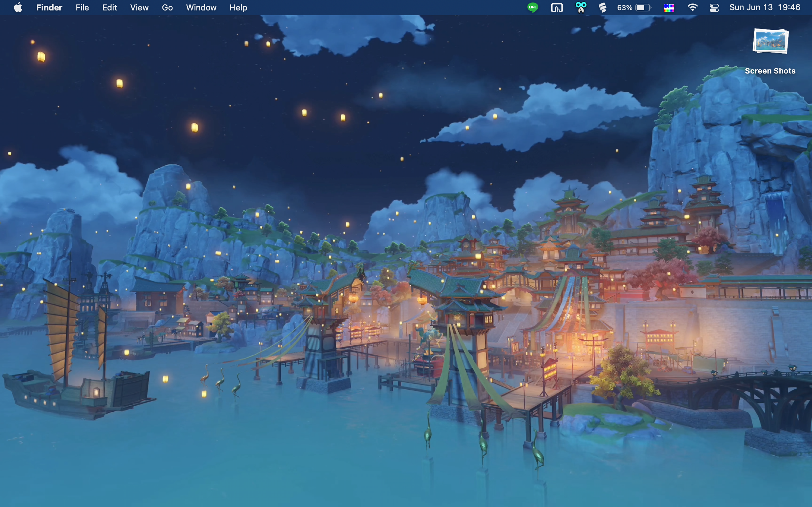Open the File menu

click(82, 7)
